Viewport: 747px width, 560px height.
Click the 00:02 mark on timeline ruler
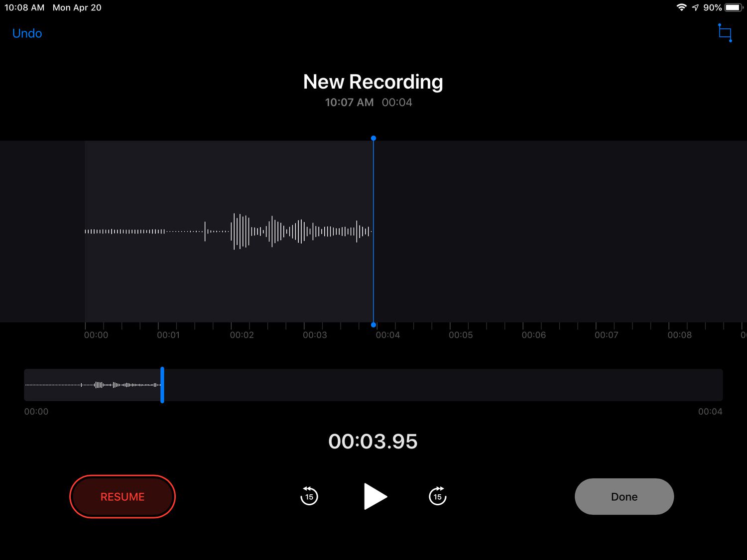click(x=242, y=335)
